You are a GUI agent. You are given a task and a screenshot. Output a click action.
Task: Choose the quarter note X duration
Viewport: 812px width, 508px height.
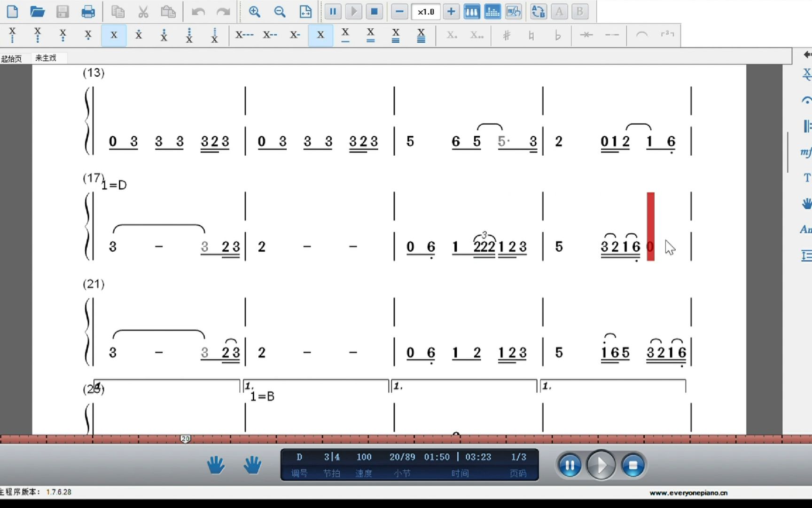[320, 35]
